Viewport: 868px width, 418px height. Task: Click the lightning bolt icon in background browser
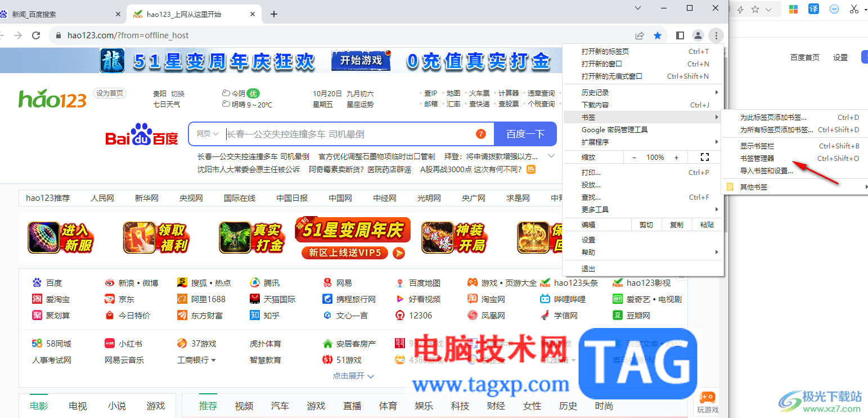point(740,9)
